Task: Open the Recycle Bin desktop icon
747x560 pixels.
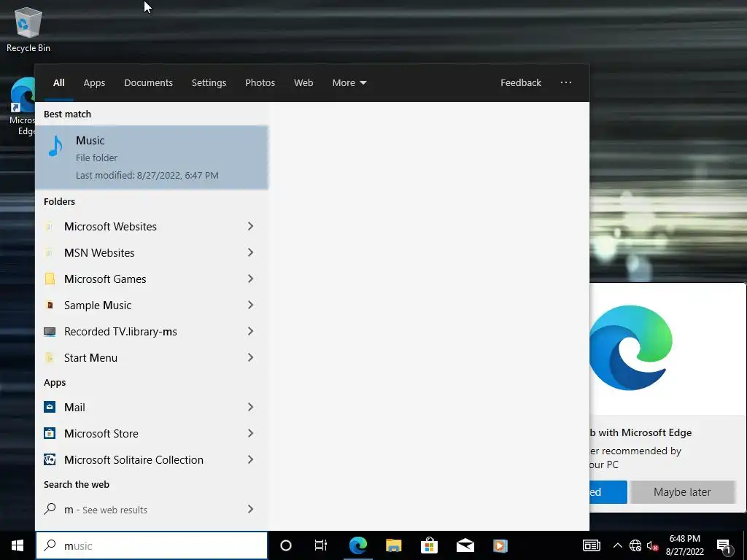Action: (x=28, y=29)
